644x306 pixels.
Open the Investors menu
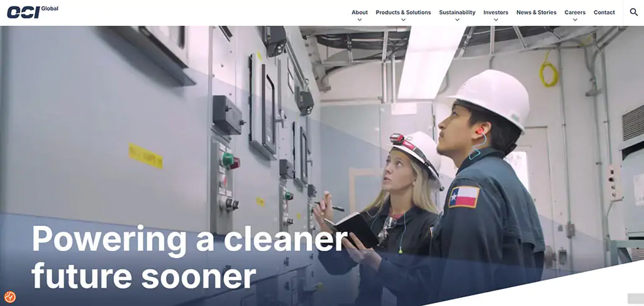click(x=496, y=13)
